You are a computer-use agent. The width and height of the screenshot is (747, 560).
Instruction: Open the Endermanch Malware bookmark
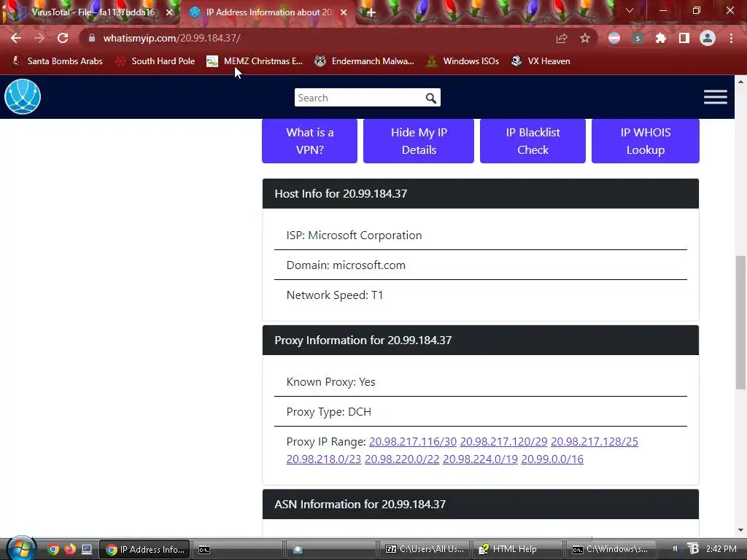click(365, 61)
